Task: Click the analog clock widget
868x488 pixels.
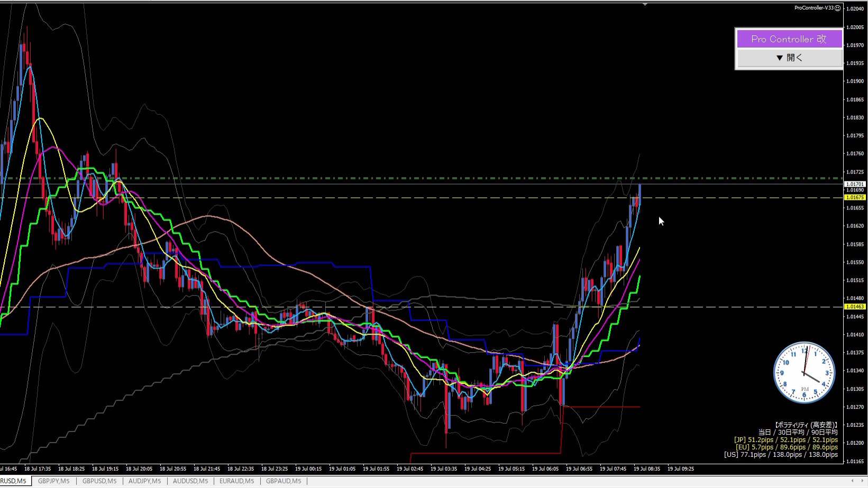Action: (805, 372)
